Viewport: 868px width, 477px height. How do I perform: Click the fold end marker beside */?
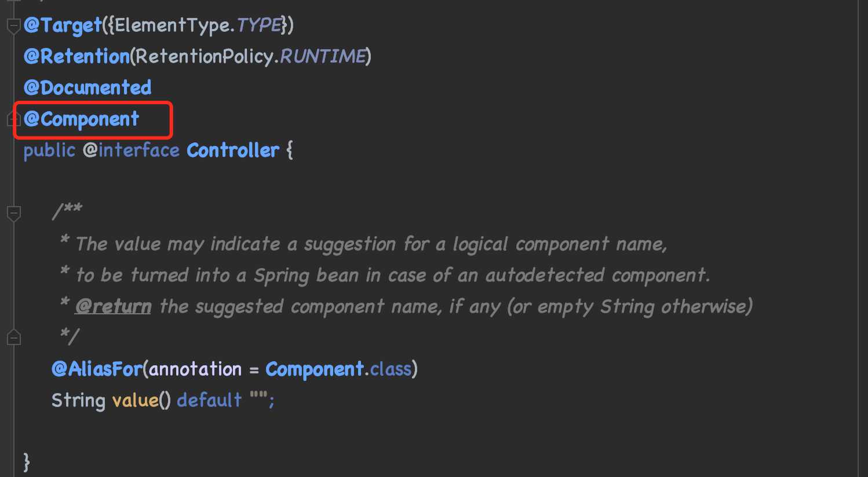point(14,337)
